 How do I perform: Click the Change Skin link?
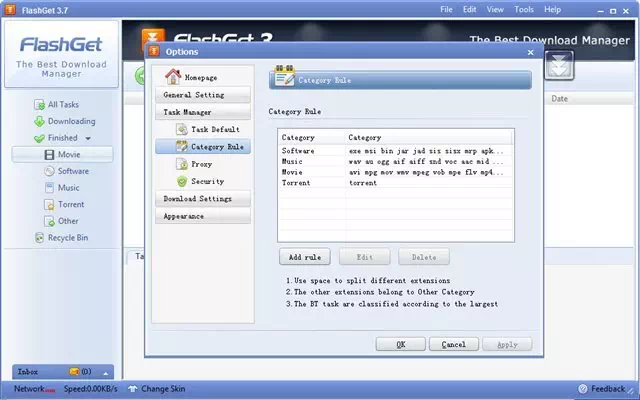[163, 389]
